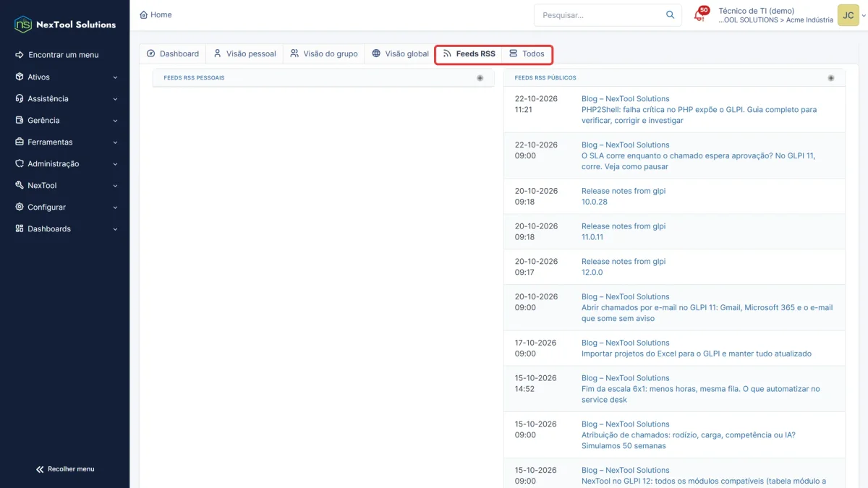
Task: Switch to the Dashboard tab
Action: pos(172,53)
